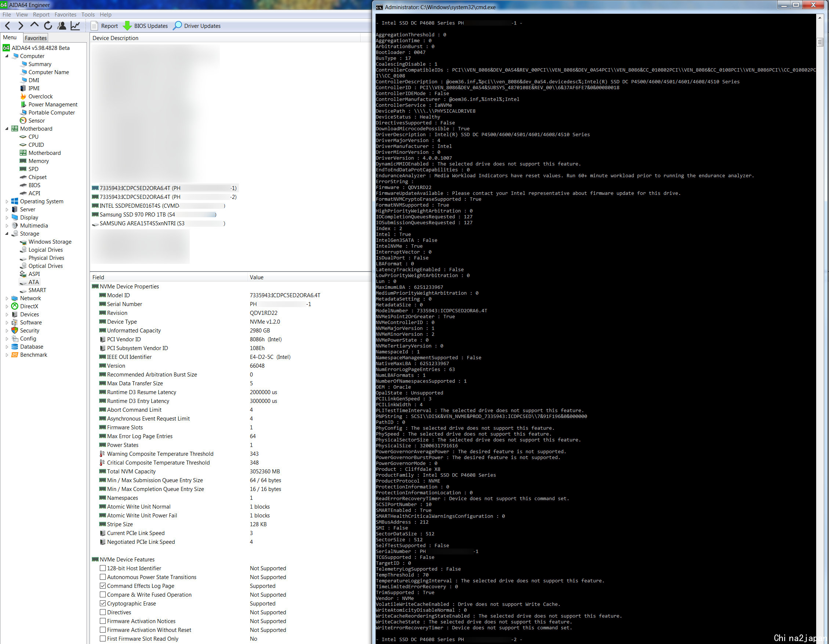Viewport: 829px width, 644px height.
Task: Click the Refresh toolbar icon
Action: pyautogui.click(x=48, y=26)
